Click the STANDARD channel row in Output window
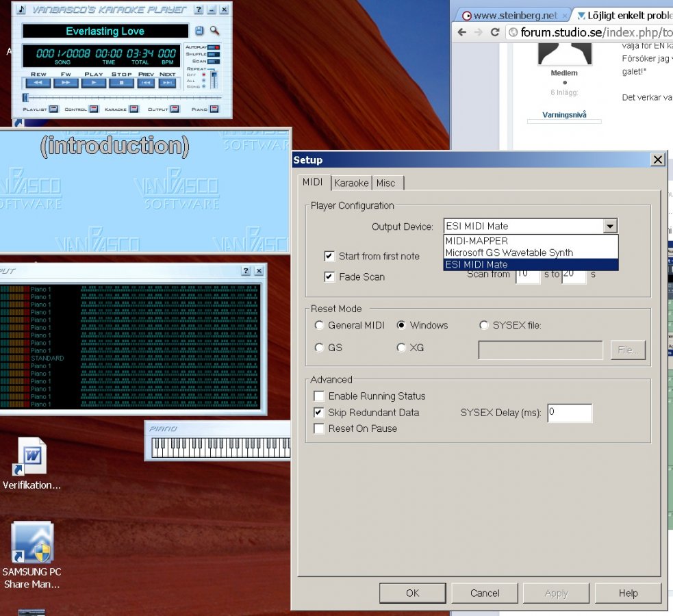Screen dimensions: 673x616 pos(129,358)
